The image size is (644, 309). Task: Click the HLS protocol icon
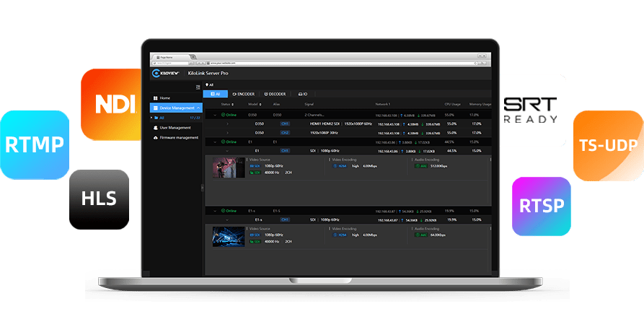100,199
